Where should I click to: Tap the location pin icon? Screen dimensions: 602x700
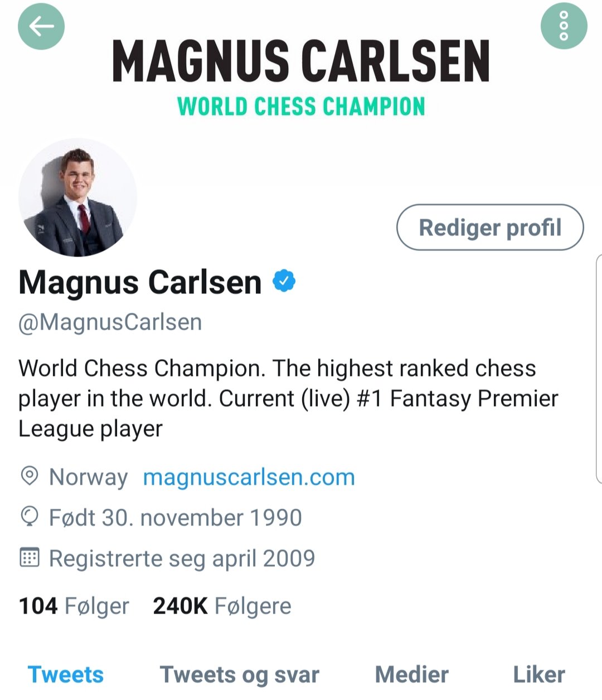29,476
